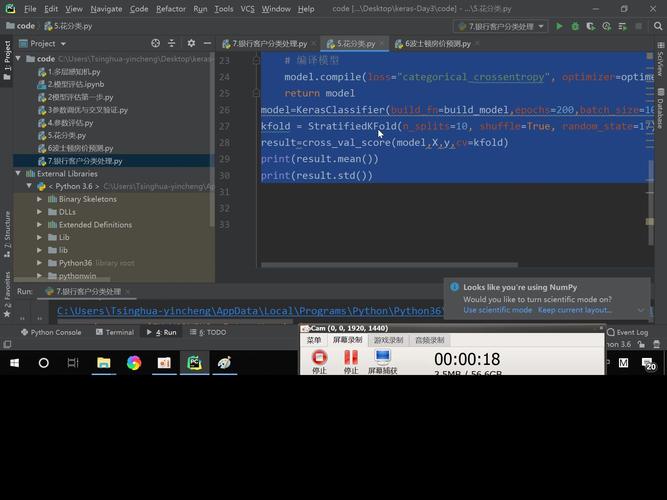667x500 pixels.
Task: Open run configuration dropdown 7.银行客户分类处理
Action: [501, 26]
